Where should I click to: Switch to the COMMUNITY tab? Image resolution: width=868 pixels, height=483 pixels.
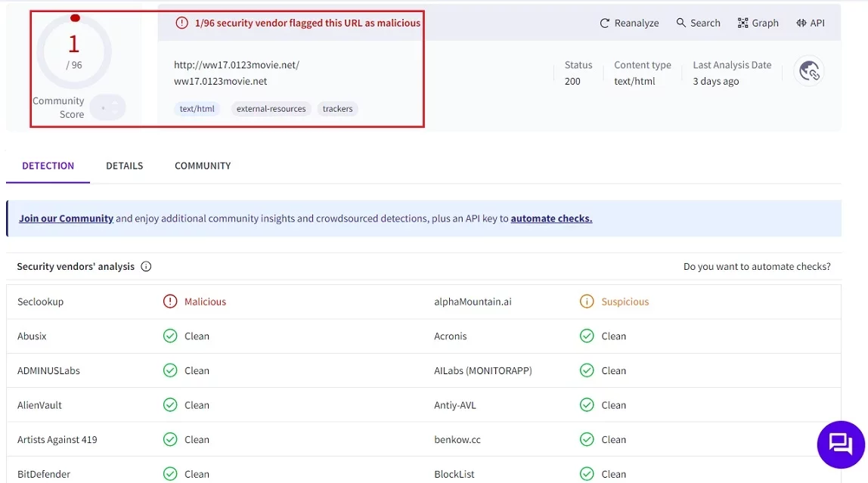tap(203, 166)
